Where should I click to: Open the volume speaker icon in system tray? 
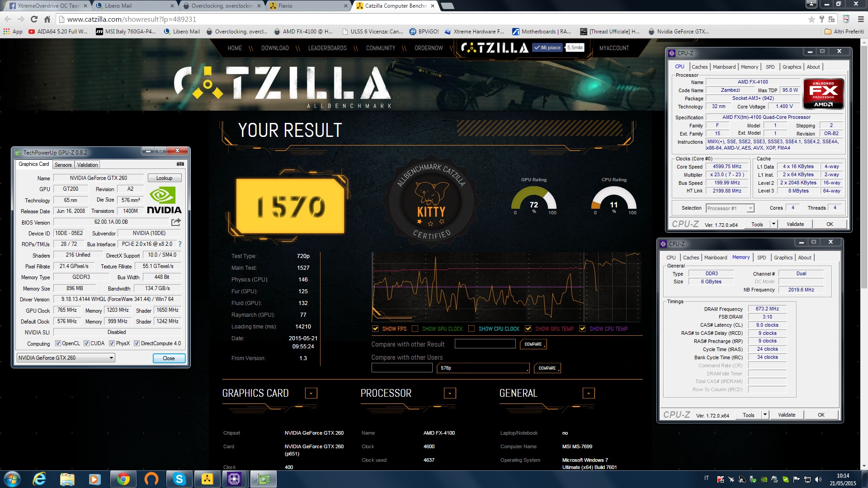[818, 479]
